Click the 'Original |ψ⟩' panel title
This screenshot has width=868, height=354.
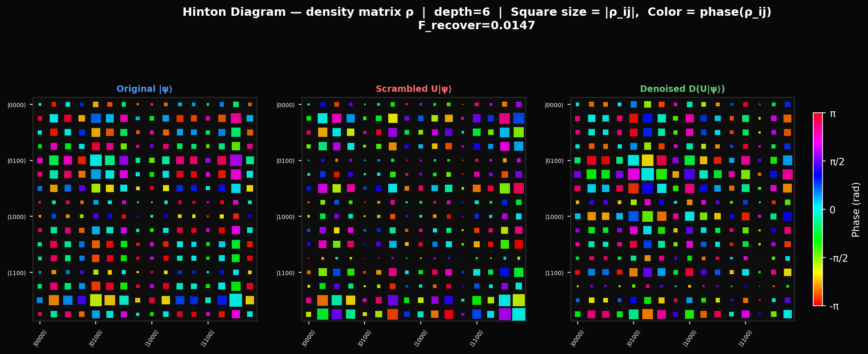[x=144, y=89]
